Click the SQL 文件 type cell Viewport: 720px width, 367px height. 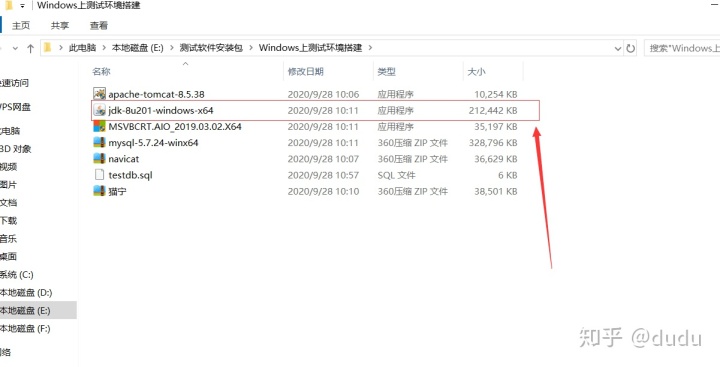(396, 175)
